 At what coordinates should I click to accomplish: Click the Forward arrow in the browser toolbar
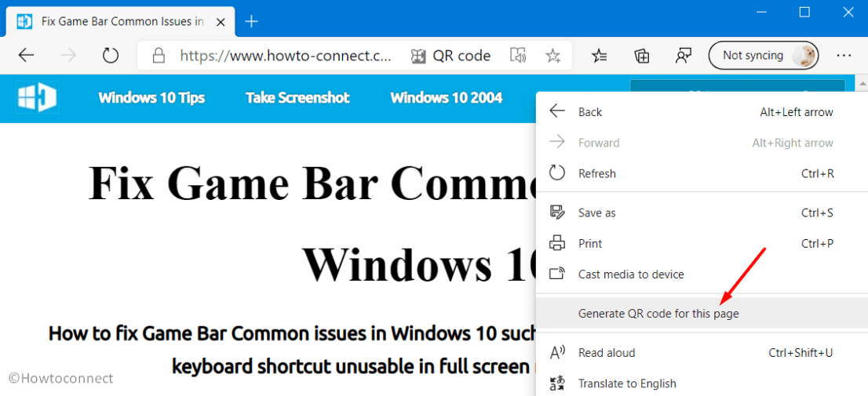[68, 56]
